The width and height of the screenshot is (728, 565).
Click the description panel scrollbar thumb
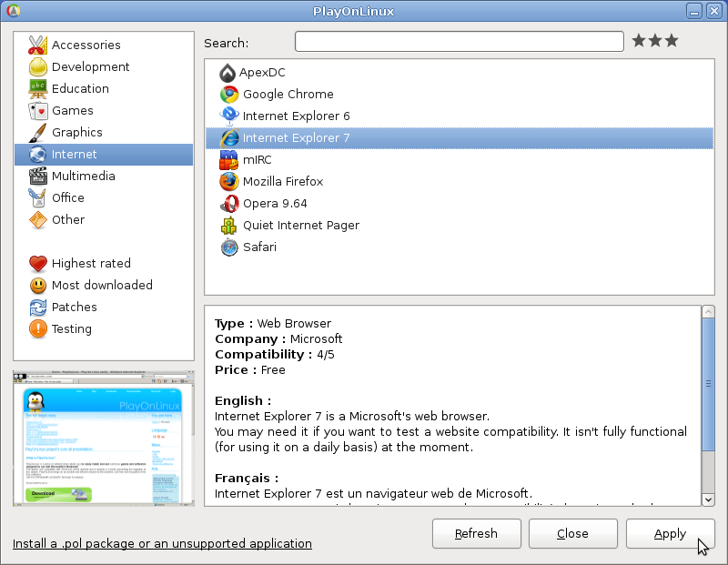coord(708,385)
